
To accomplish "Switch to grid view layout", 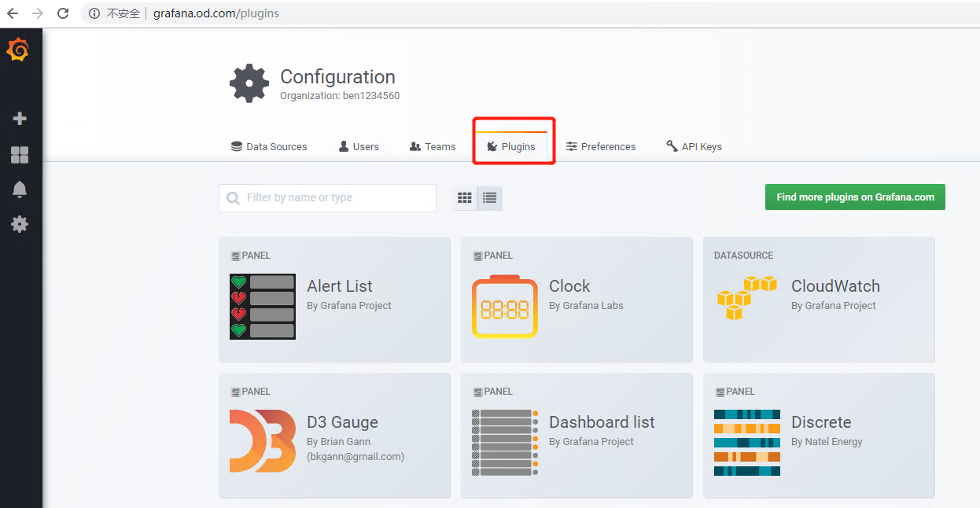I will [x=465, y=198].
